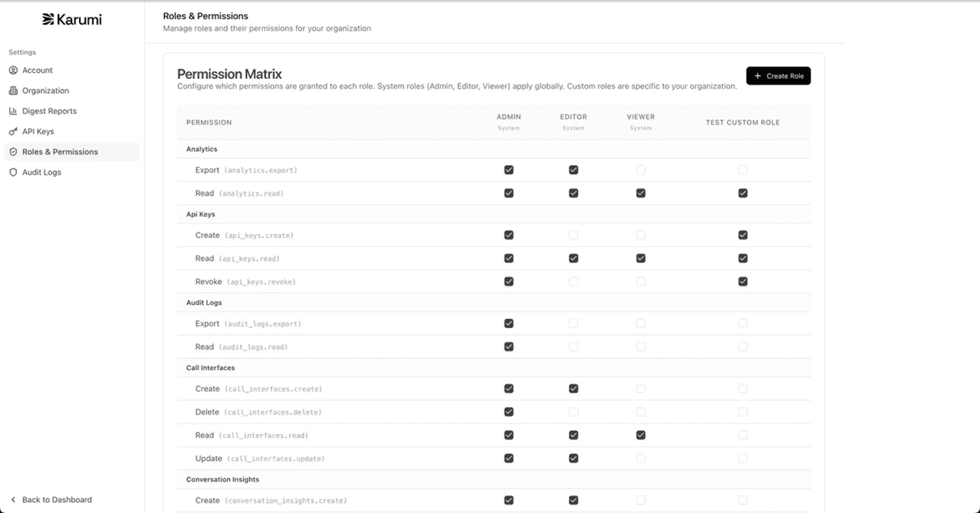Go to Digest Reports
The width and height of the screenshot is (980, 513).
(x=71, y=111)
